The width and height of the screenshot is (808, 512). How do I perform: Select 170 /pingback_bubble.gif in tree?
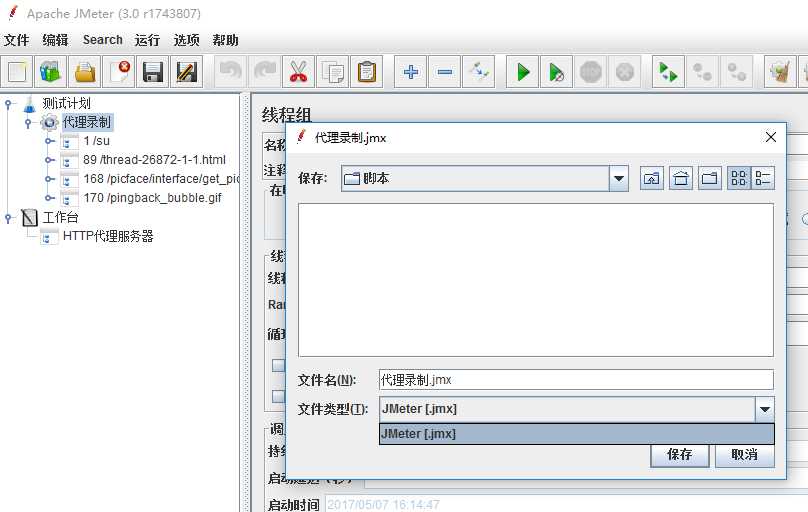(153, 198)
